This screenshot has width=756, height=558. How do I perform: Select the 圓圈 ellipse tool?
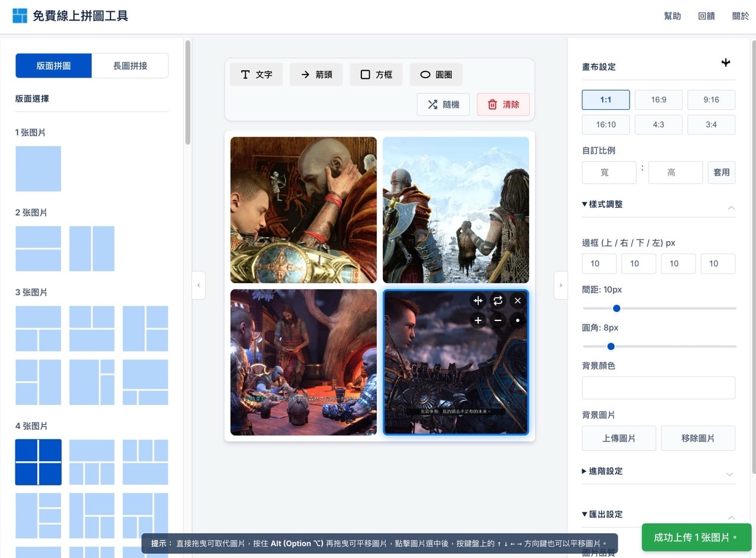(436, 74)
